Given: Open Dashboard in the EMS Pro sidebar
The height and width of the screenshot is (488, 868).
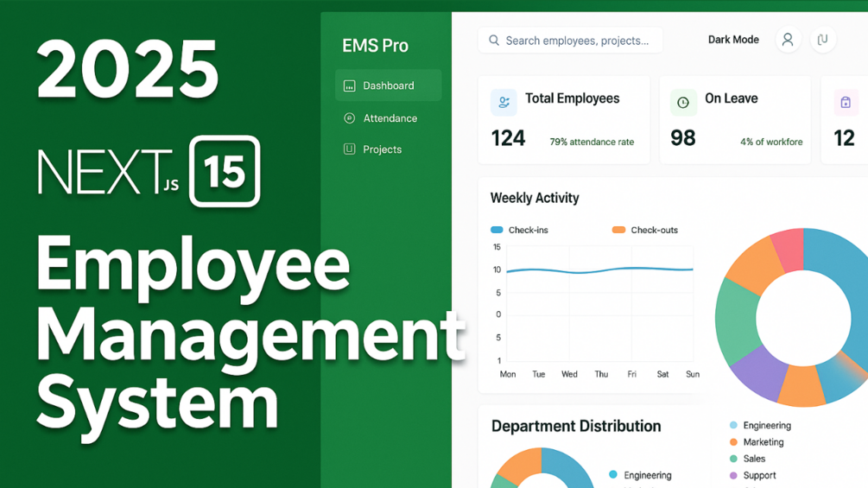Looking at the screenshot, I should click(x=388, y=86).
